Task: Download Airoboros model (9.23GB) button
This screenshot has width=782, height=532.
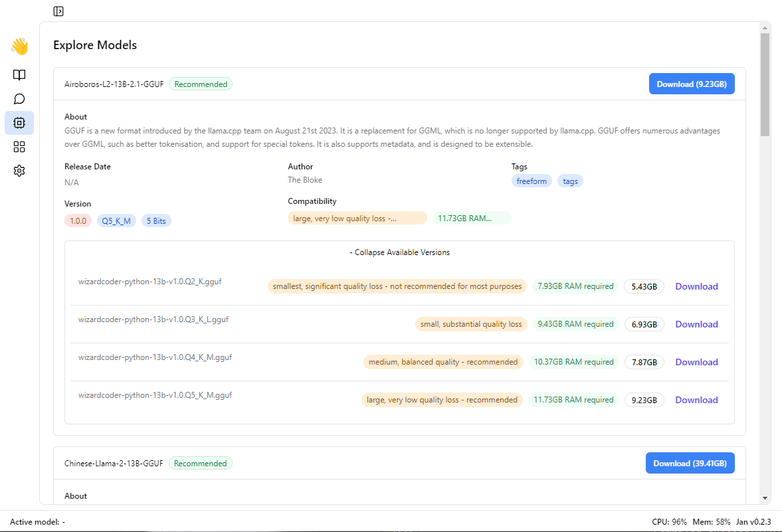Action: (691, 84)
